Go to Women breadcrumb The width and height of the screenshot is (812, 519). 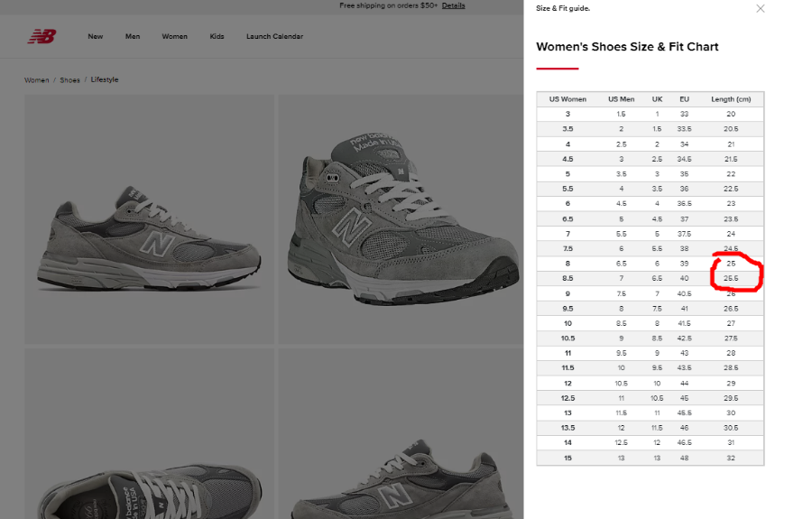[x=37, y=79]
